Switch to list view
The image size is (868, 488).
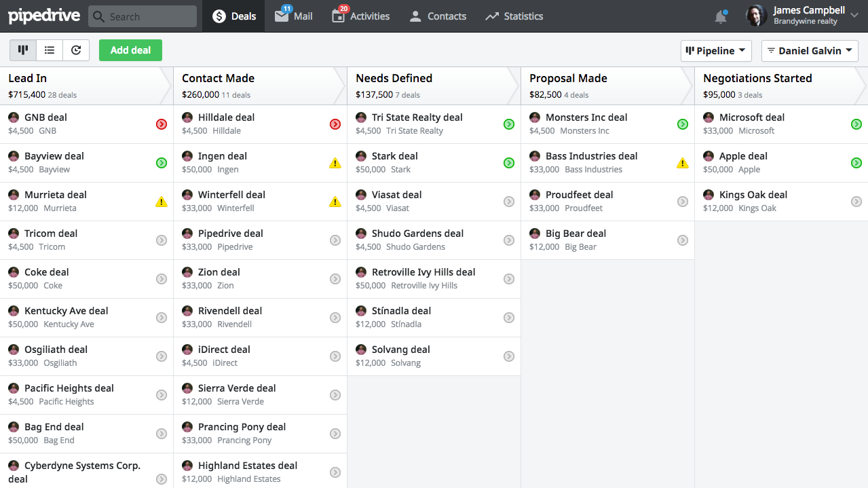pos(50,50)
